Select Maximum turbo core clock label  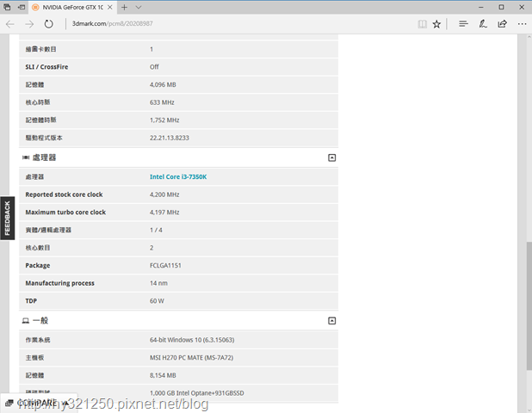coord(65,213)
